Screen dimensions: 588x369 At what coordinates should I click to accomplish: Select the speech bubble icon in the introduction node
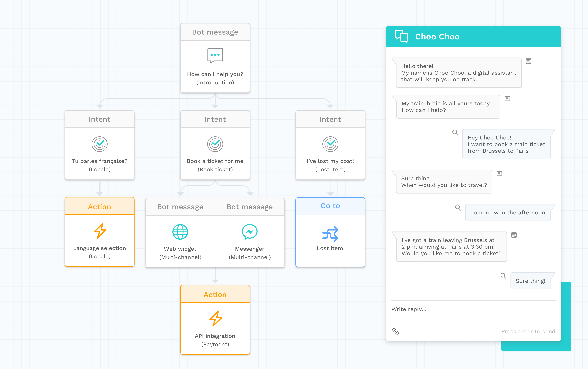click(215, 56)
